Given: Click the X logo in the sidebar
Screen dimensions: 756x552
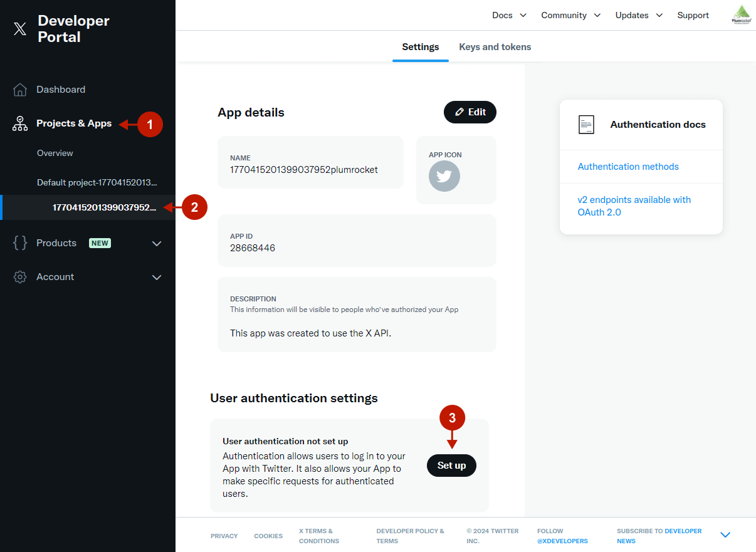Looking at the screenshot, I should coord(20,29).
